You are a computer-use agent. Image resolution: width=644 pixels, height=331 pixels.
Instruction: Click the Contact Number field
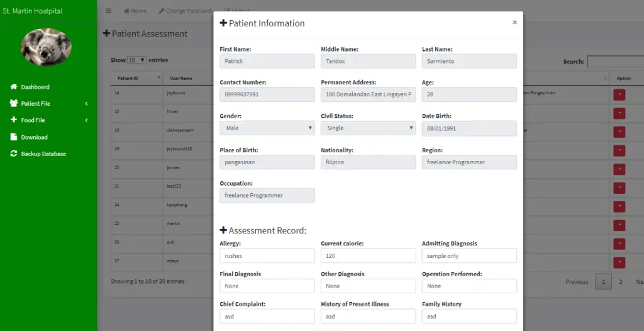click(x=267, y=94)
